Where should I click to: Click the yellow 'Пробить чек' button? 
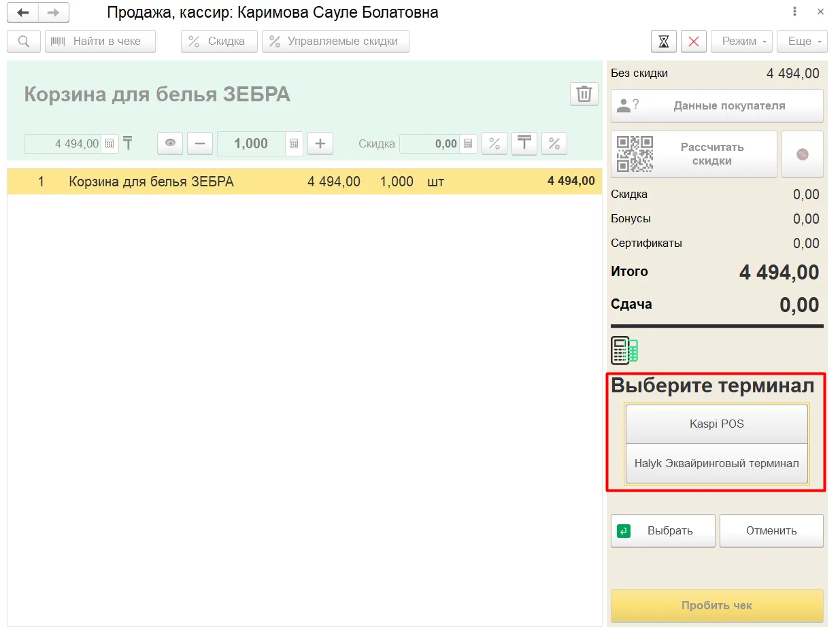pyautogui.click(x=717, y=606)
